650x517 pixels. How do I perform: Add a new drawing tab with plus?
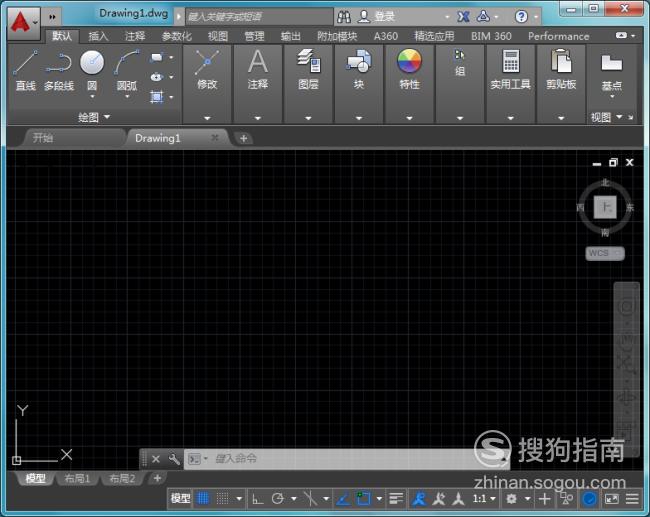(x=244, y=138)
